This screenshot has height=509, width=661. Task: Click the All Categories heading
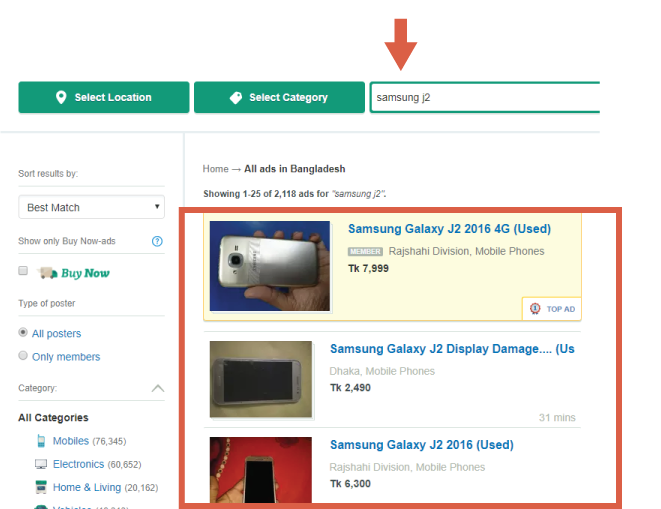pos(53,417)
